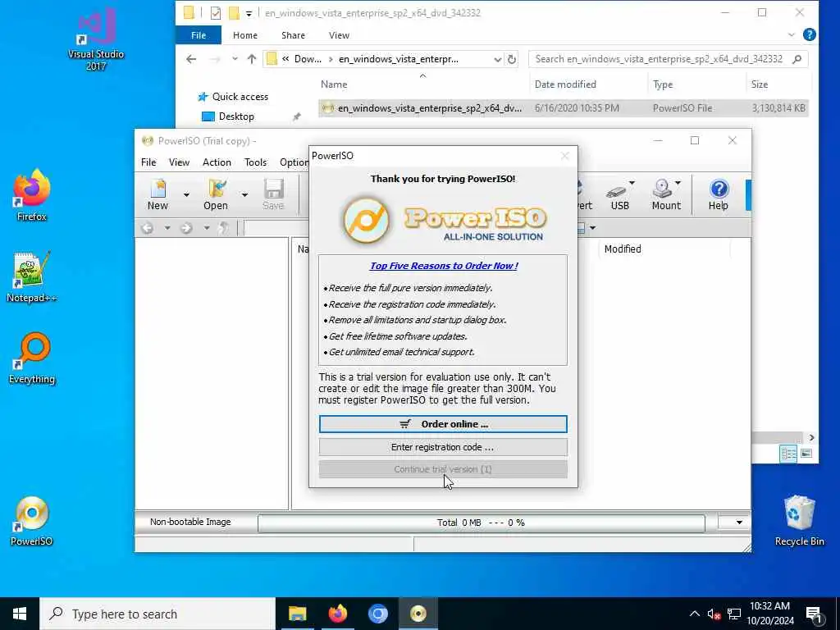The width and height of the screenshot is (840, 630).
Task: Click the Modified column header in PowerISO
Action: point(623,249)
